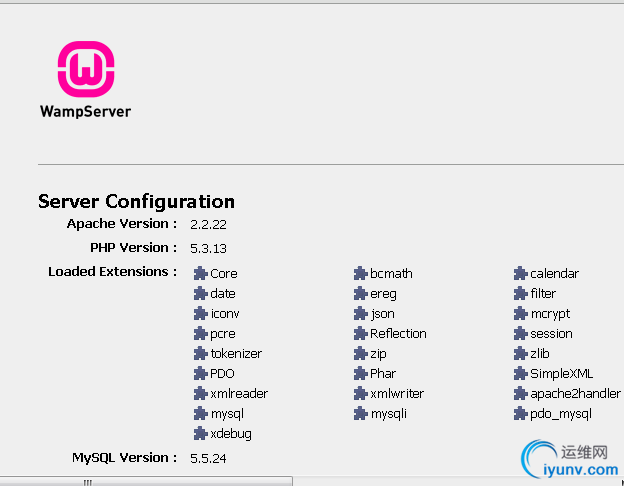Click the puzzle icon beside zip

tap(361, 353)
